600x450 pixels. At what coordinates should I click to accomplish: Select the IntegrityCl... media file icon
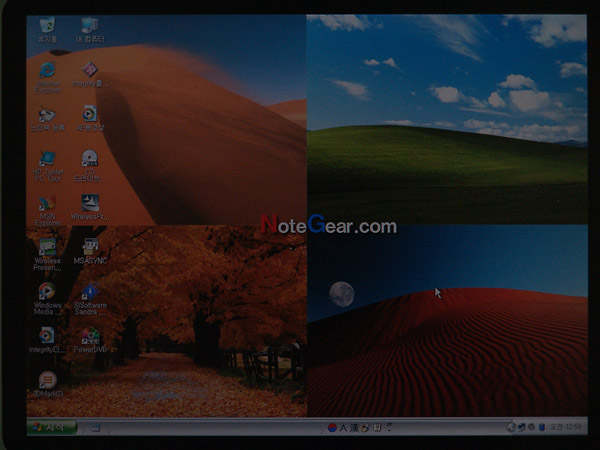pyautogui.click(x=47, y=340)
